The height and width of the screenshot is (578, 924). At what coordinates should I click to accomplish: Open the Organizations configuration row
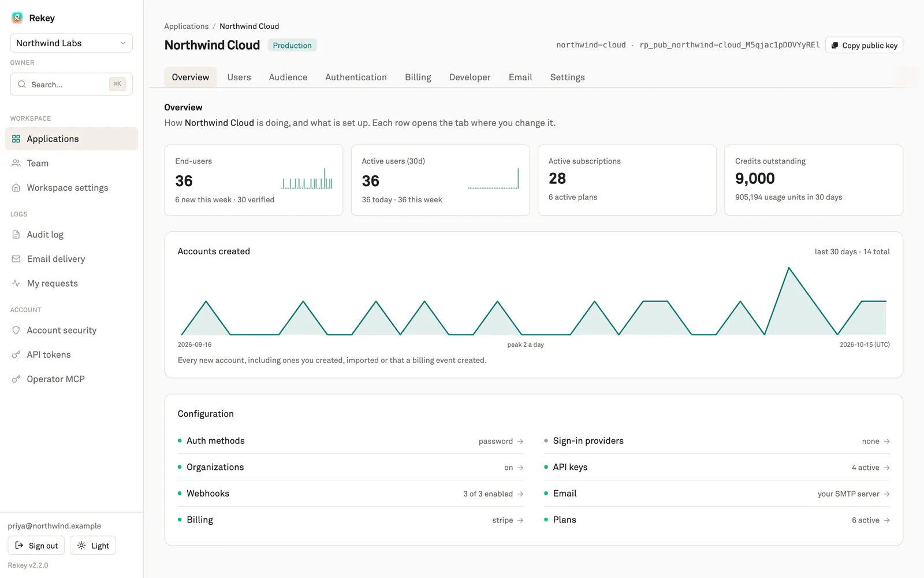point(351,467)
